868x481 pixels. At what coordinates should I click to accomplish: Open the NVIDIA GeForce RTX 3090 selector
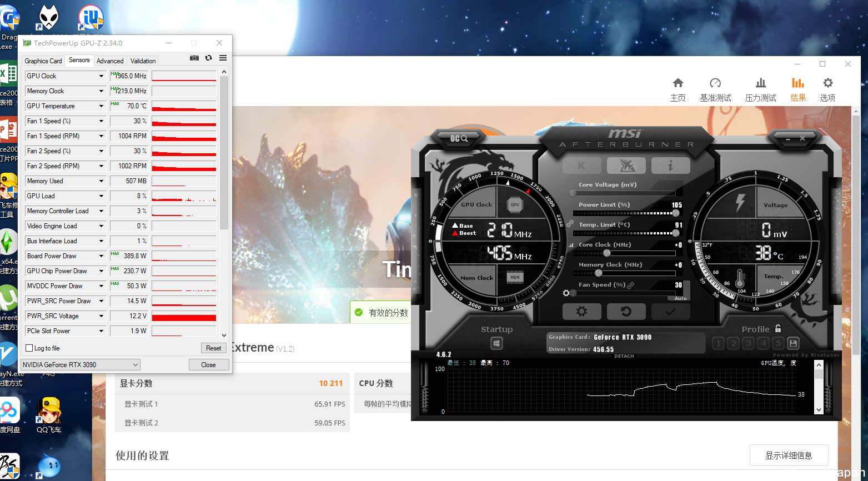(81, 365)
